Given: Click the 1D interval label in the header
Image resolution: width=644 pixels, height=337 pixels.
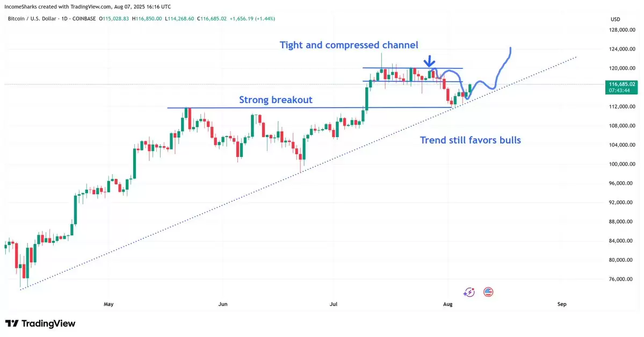Looking at the screenshot, I should tap(64, 18).
